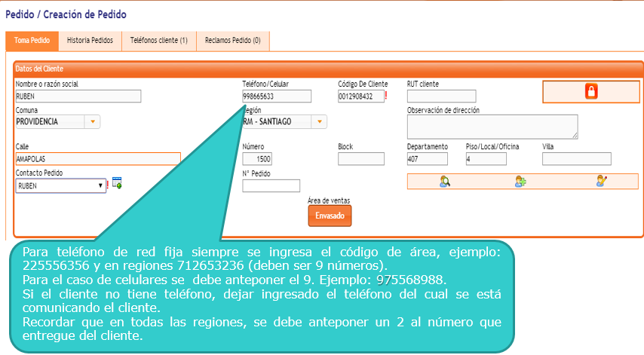The image size is (644, 355).
Task: Click the Calle field with AMAPOLAS
Action: [98, 159]
